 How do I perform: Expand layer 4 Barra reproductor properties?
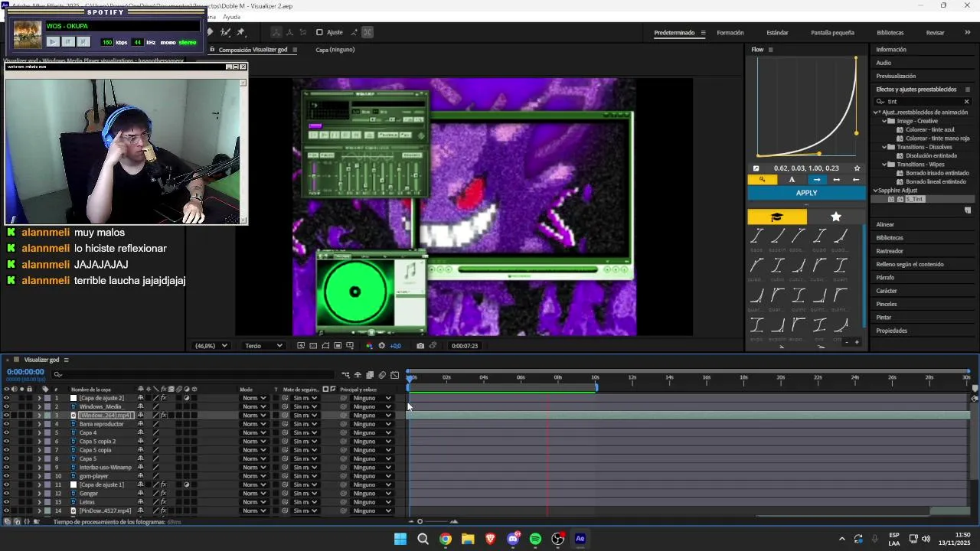(x=39, y=424)
